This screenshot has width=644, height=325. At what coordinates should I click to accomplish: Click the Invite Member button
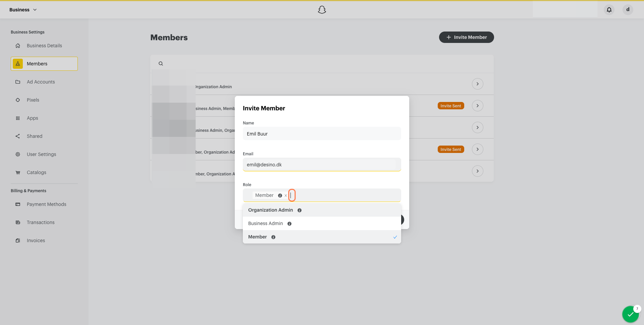click(x=467, y=37)
